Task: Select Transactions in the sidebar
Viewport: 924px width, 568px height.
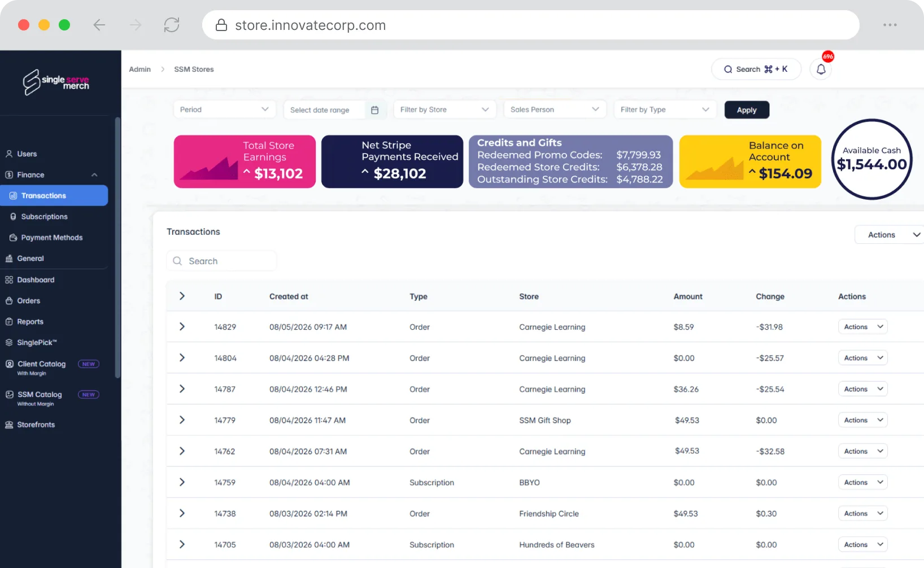Action: tap(54, 196)
